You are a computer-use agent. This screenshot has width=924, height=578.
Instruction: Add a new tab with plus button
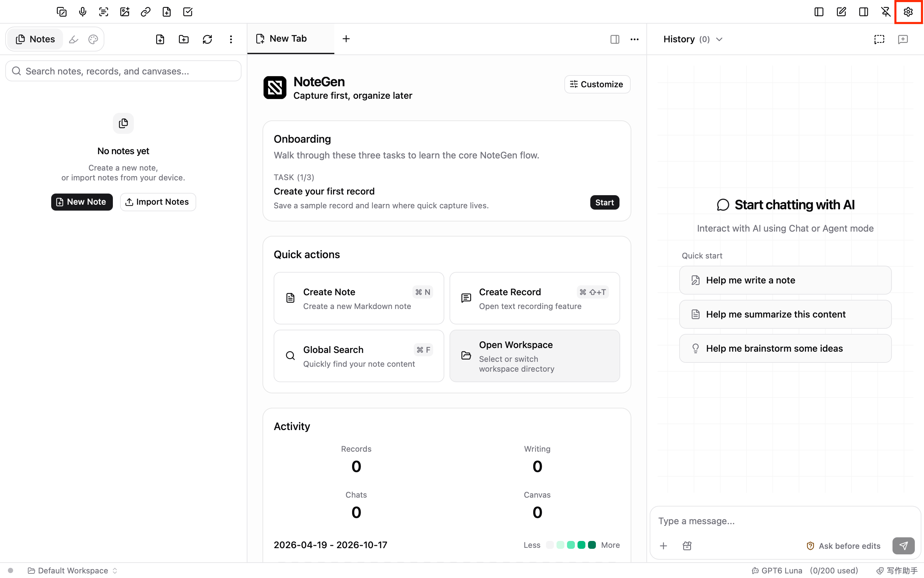coord(346,39)
